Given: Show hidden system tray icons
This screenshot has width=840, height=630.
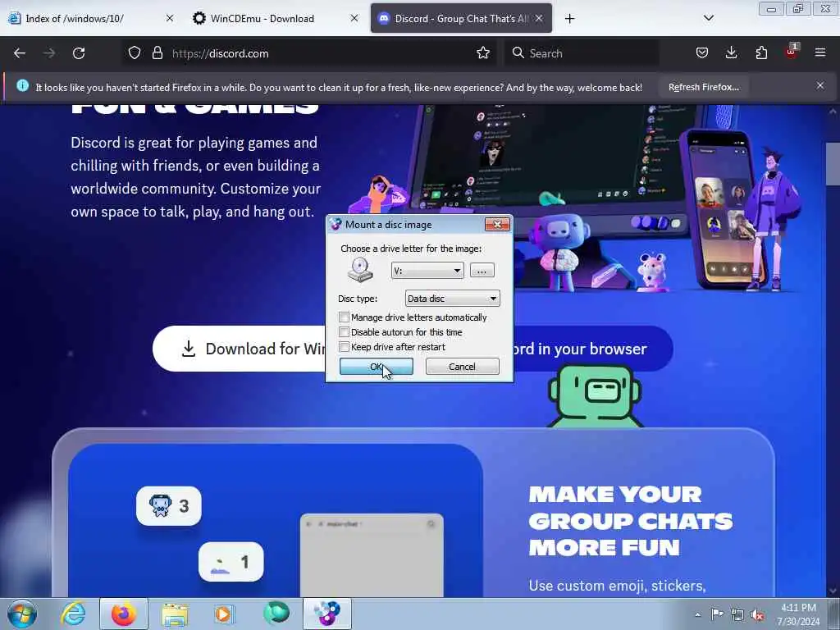Looking at the screenshot, I should coord(697,614).
